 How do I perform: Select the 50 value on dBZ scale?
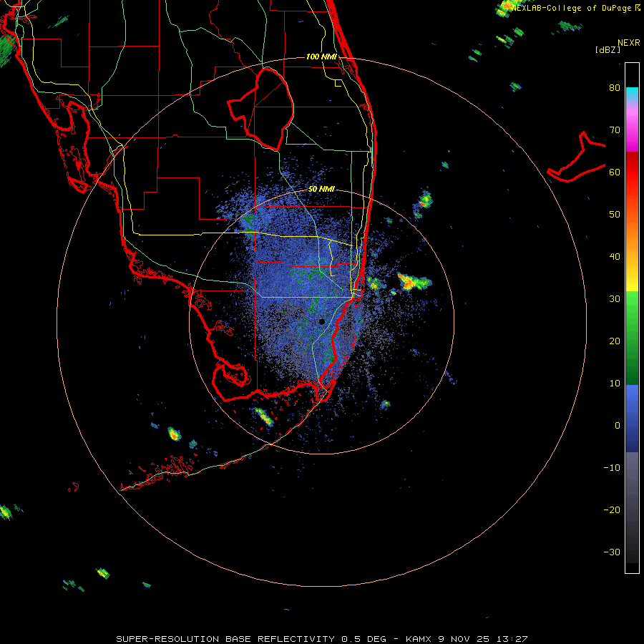click(615, 215)
